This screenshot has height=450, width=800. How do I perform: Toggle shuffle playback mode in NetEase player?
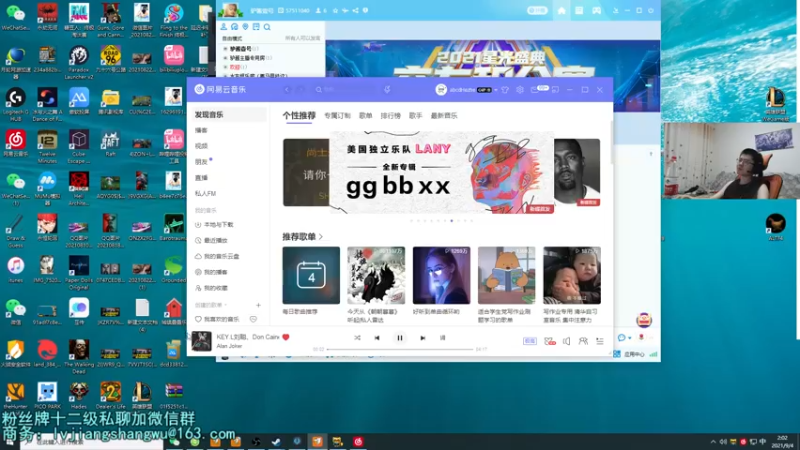pos(357,338)
